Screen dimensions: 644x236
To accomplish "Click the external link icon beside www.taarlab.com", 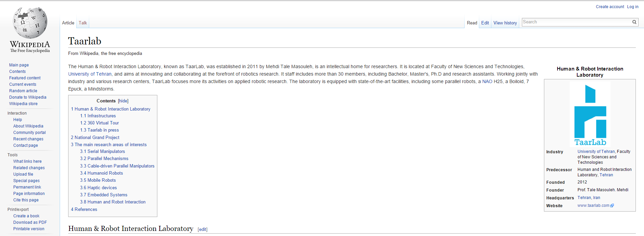I will pos(612,205).
